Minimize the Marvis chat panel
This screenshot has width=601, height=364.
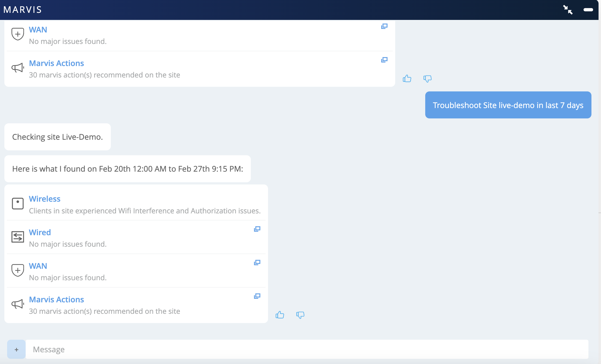click(x=588, y=10)
